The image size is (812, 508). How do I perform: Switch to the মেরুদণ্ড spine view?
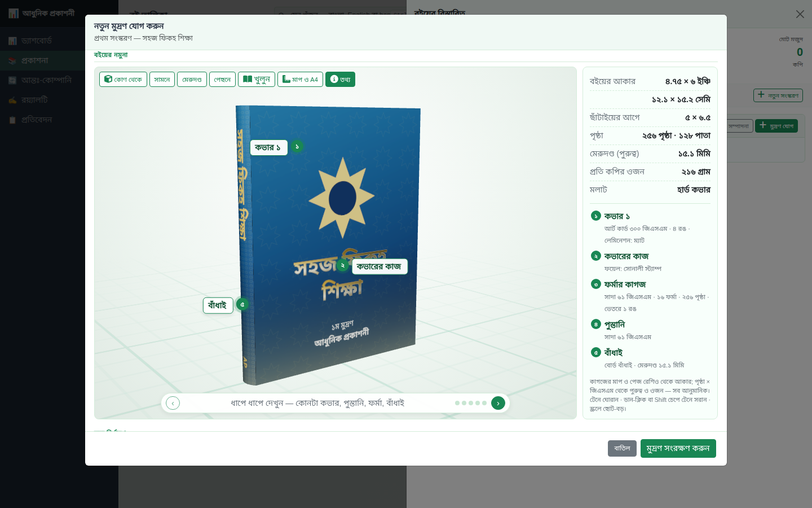click(x=192, y=80)
